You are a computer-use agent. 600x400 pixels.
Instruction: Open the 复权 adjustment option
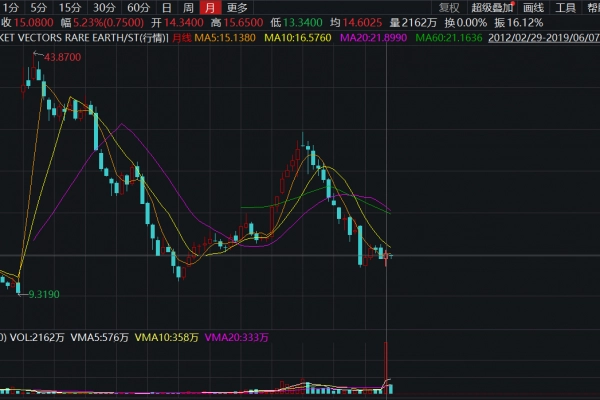[x=449, y=8]
